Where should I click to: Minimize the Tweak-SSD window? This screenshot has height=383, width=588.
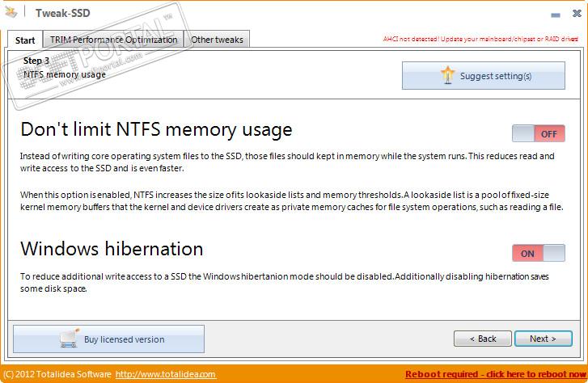coord(554,15)
